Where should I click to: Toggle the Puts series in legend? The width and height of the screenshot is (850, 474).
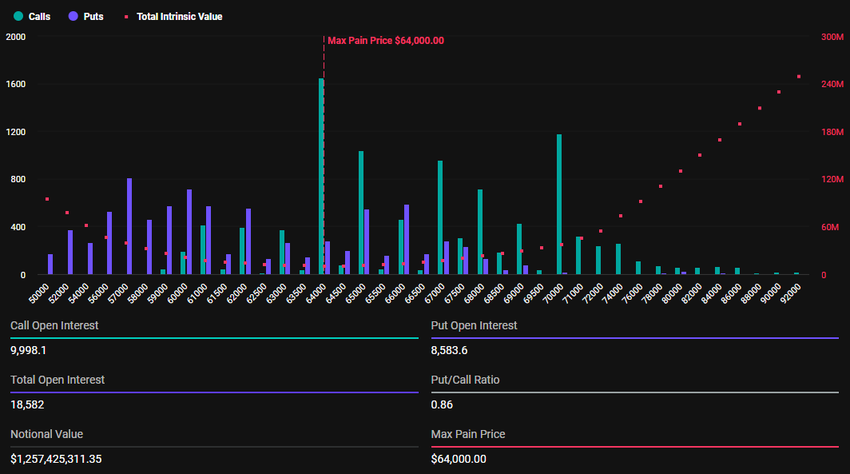(x=85, y=17)
